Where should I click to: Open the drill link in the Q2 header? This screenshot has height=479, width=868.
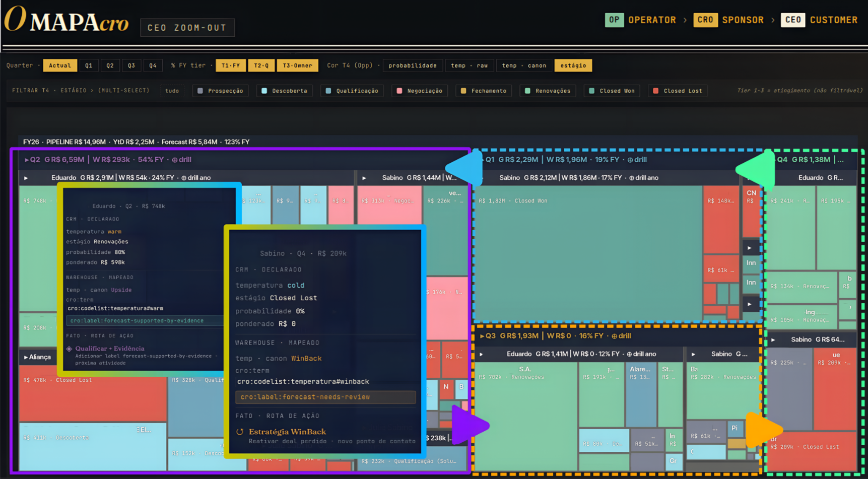pyautogui.click(x=181, y=160)
